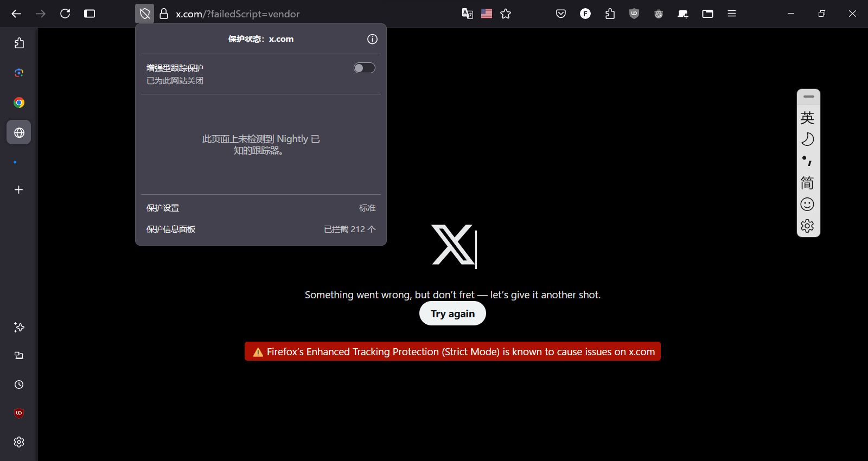Image resolution: width=868 pixels, height=461 pixels.
Task: Open the application hamburger menu
Action: 732,14
